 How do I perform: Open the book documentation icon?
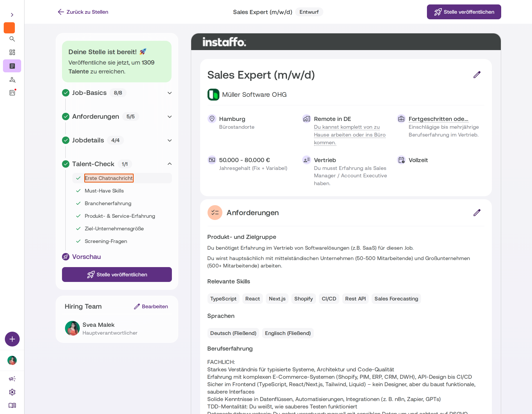[12, 405]
